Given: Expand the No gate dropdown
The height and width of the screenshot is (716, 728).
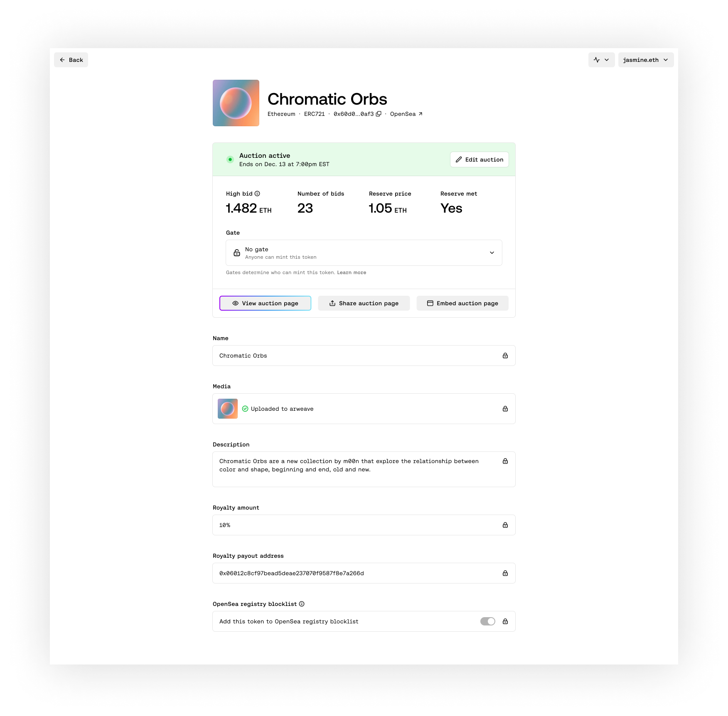Looking at the screenshot, I should tap(364, 253).
